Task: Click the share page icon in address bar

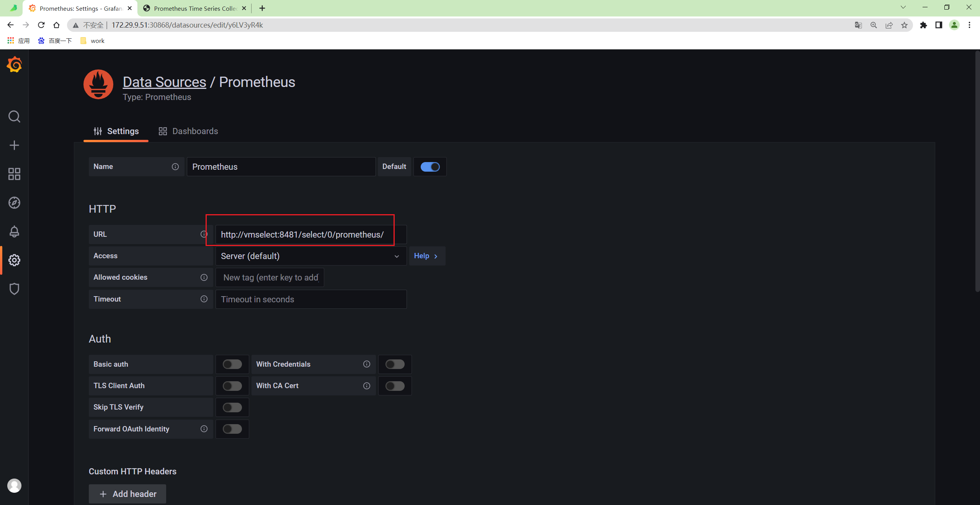Action: tap(889, 25)
